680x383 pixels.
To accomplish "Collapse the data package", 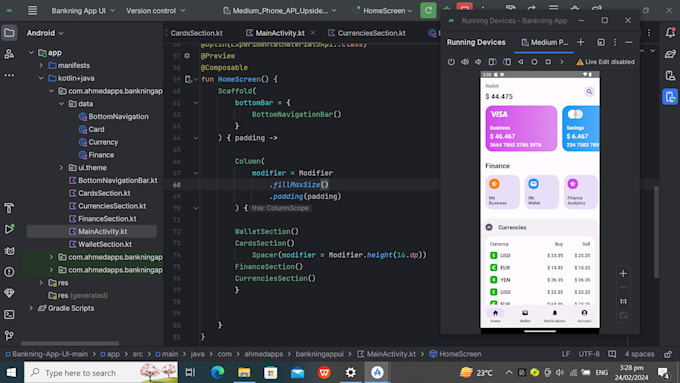I will click(x=62, y=104).
